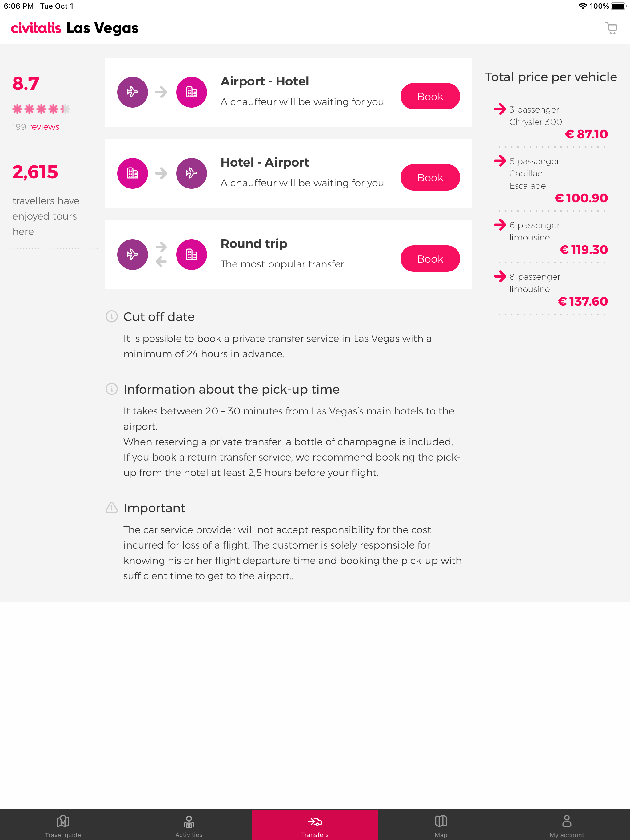Tap the airplane icon in Airport - Hotel row

point(132,92)
